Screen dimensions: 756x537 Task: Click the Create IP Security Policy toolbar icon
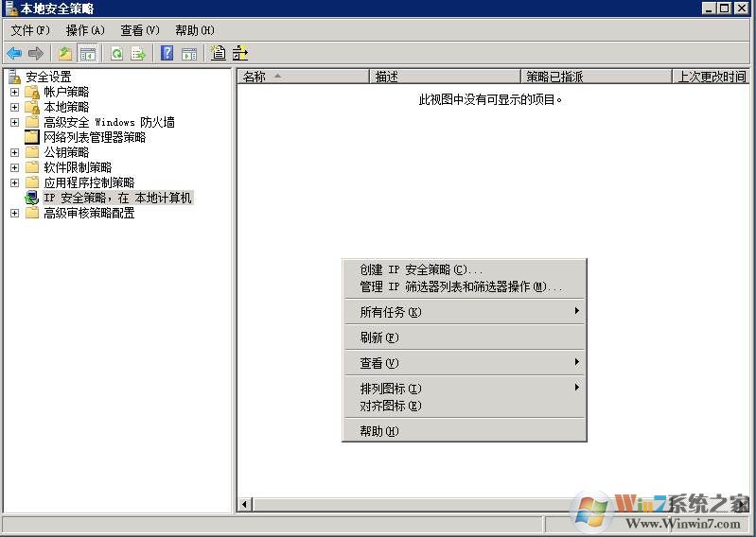pos(218,53)
